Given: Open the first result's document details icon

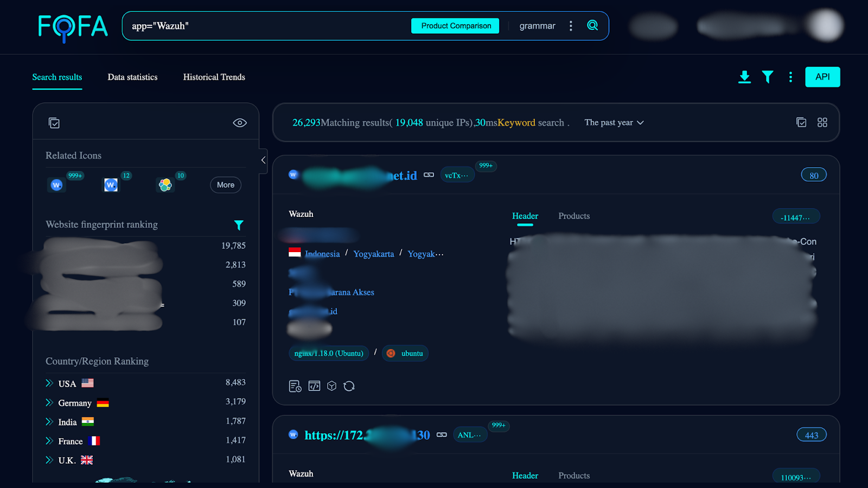Looking at the screenshot, I should click(295, 386).
